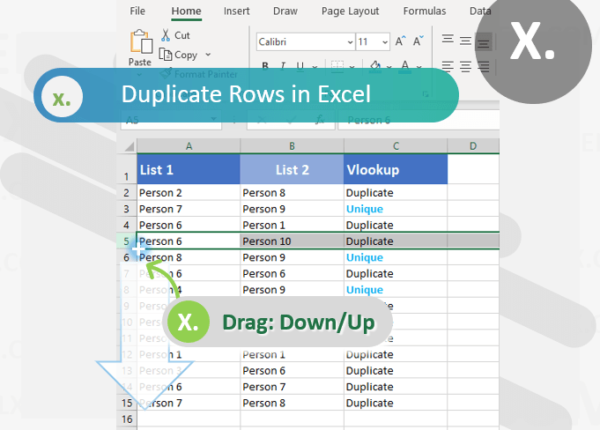Open the File menu
This screenshot has width=600, height=430.
(138, 11)
